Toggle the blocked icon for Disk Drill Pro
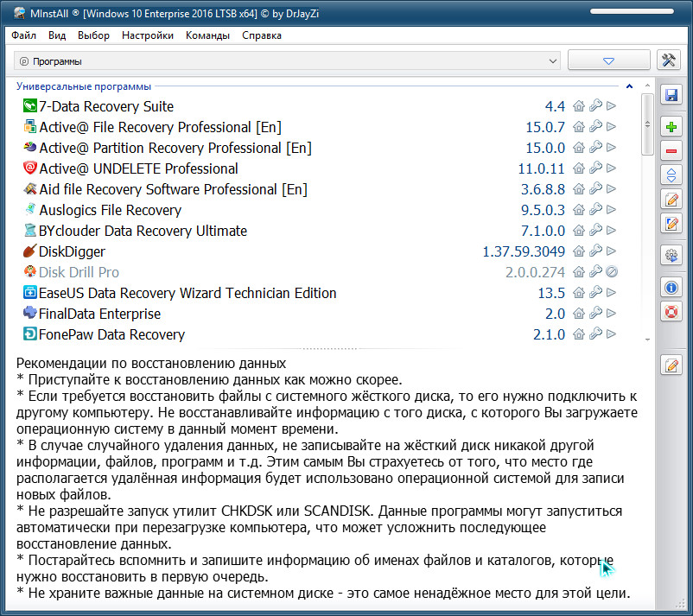Screen dimensions: 693x616 pyautogui.click(x=611, y=272)
